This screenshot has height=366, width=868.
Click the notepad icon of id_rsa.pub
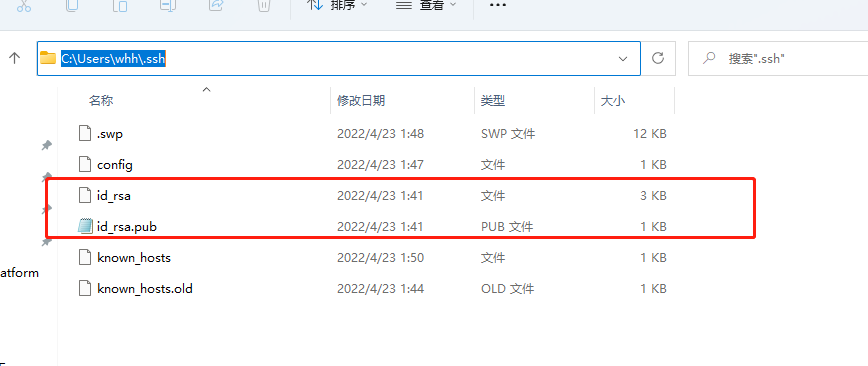coord(85,226)
